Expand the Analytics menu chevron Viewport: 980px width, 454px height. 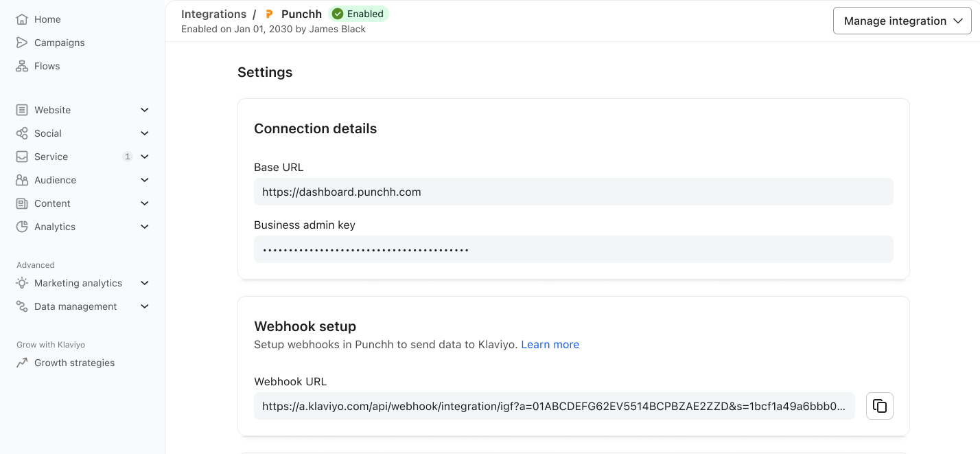[145, 227]
